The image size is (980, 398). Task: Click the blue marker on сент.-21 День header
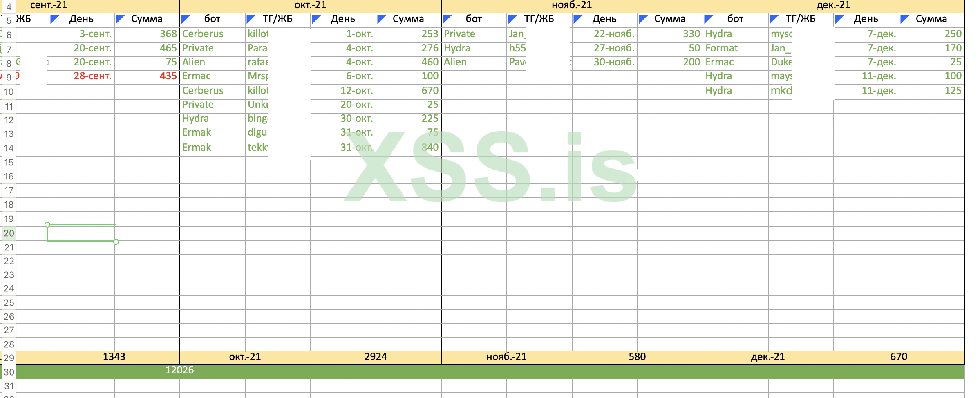pyautogui.click(x=54, y=19)
